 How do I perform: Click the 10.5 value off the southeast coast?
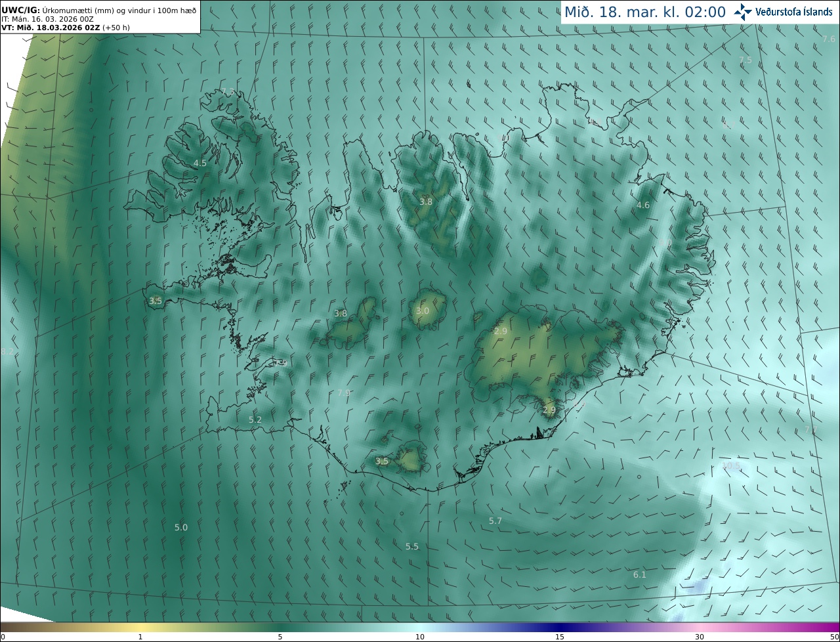730,465
